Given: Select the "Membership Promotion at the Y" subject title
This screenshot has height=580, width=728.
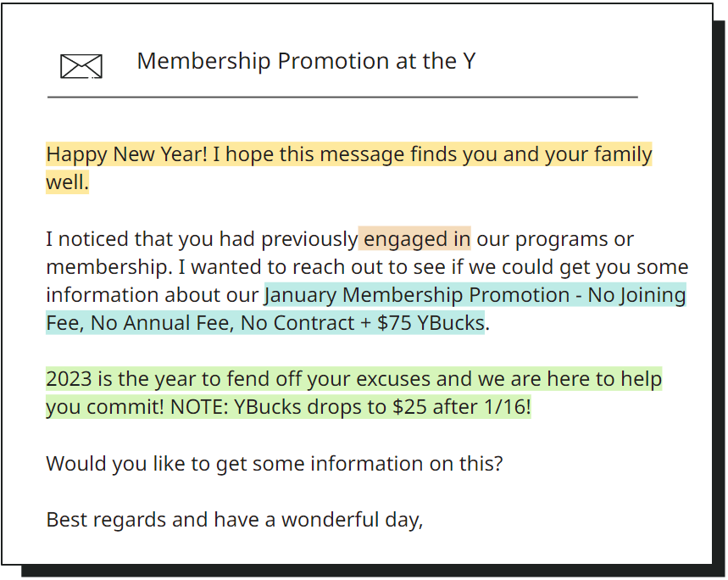Looking at the screenshot, I should [306, 61].
